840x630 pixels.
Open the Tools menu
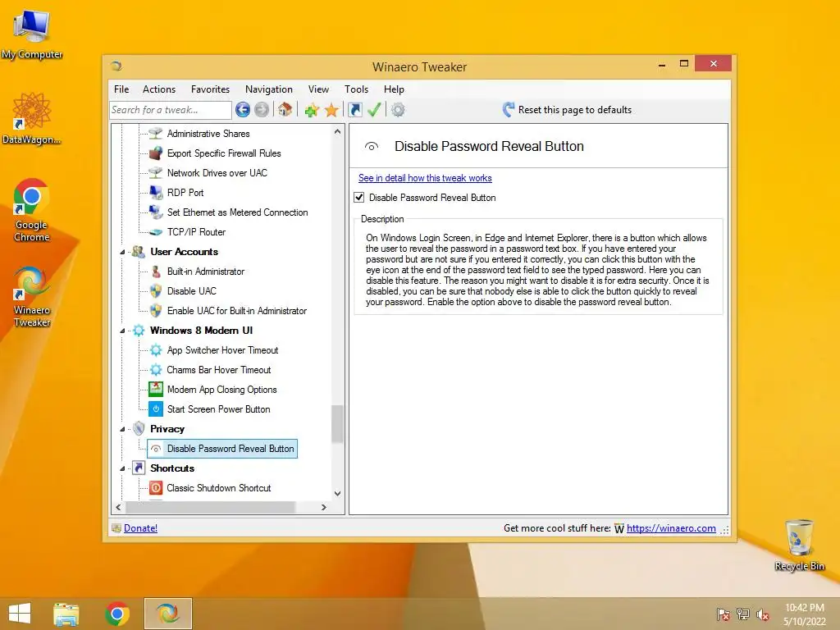356,89
